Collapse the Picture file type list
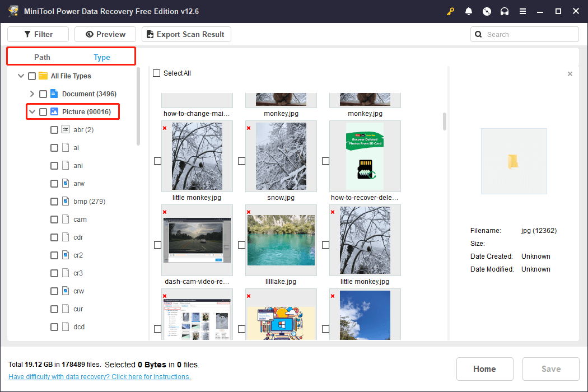588x392 pixels. tap(32, 111)
